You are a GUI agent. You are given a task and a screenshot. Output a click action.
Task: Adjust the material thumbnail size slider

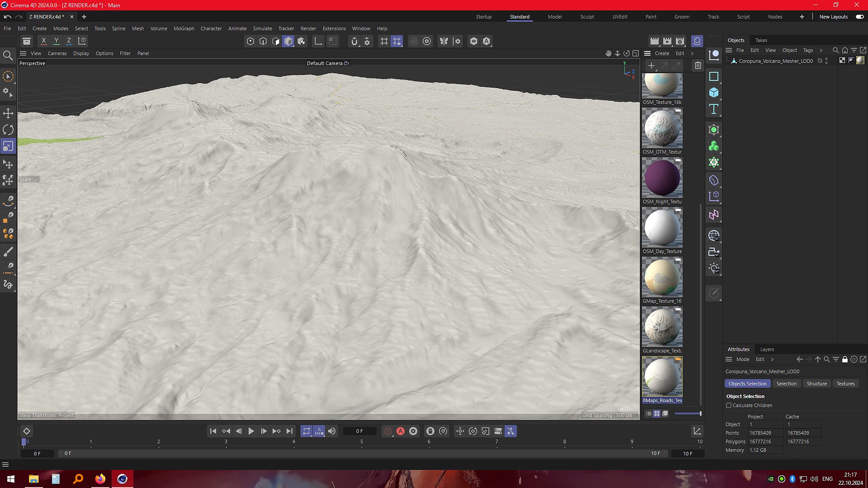click(x=688, y=413)
